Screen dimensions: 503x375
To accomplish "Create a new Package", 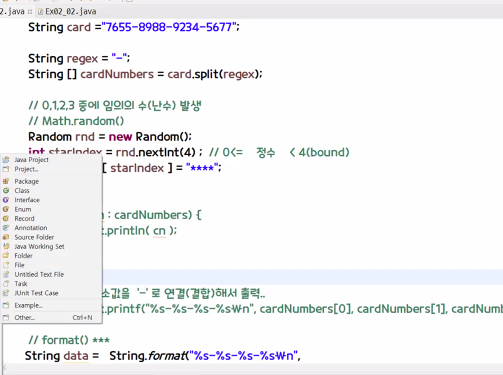I will tap(27, 181).
